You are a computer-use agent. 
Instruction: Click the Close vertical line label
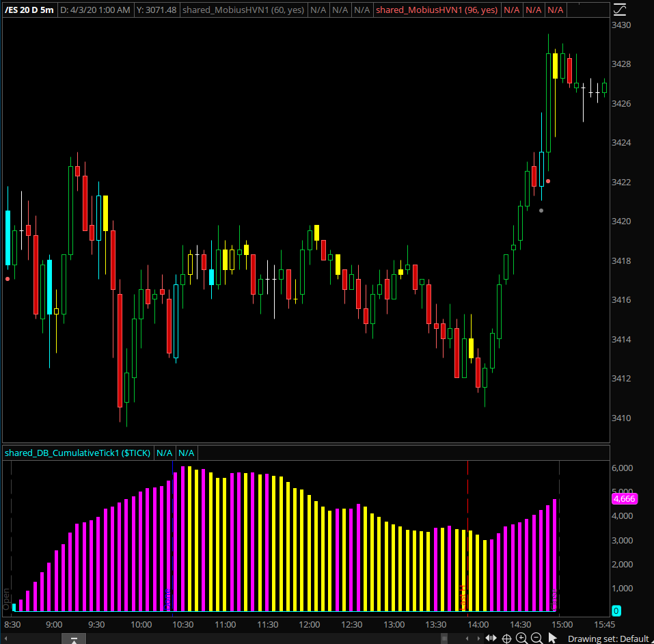pyautogui.click(x=554, y=600)
